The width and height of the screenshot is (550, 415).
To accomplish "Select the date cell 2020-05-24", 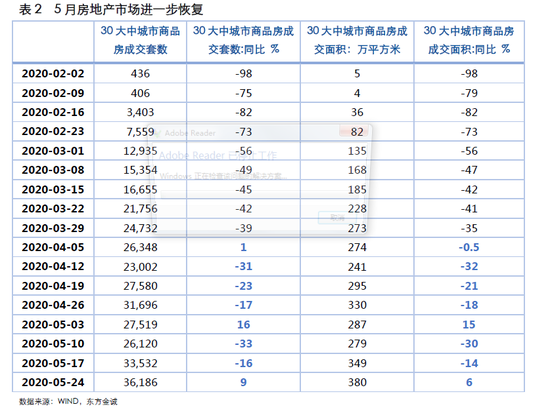I will click(x=53, y=382).
